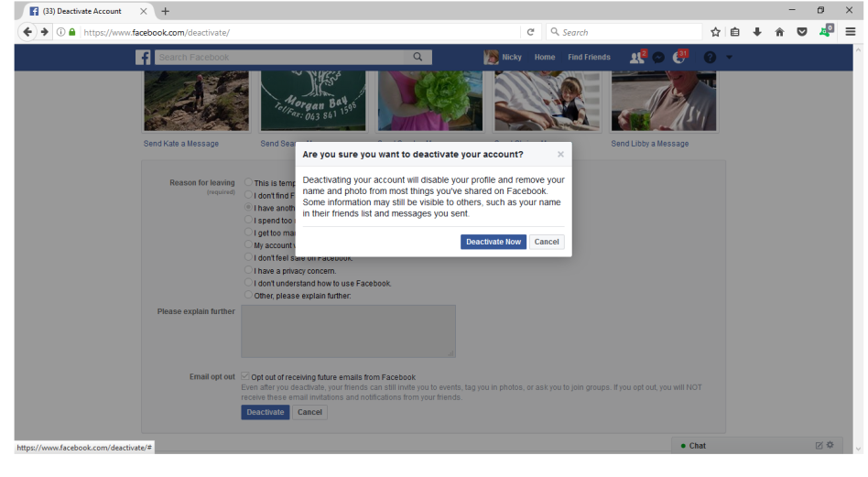Go to Firefox home icon
868x477 pixels.
coord(779,32)
